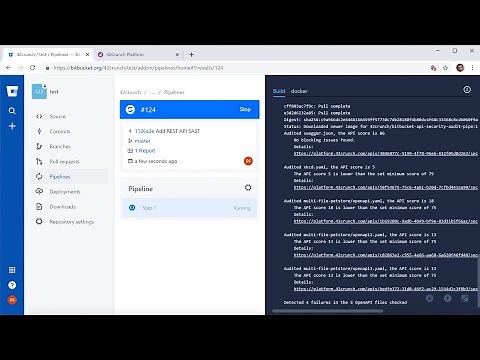The width and height of the screenshot is (480, 360).
Task: Expand the breadcrumb ellipsis
Action: (x=152, y=92)
